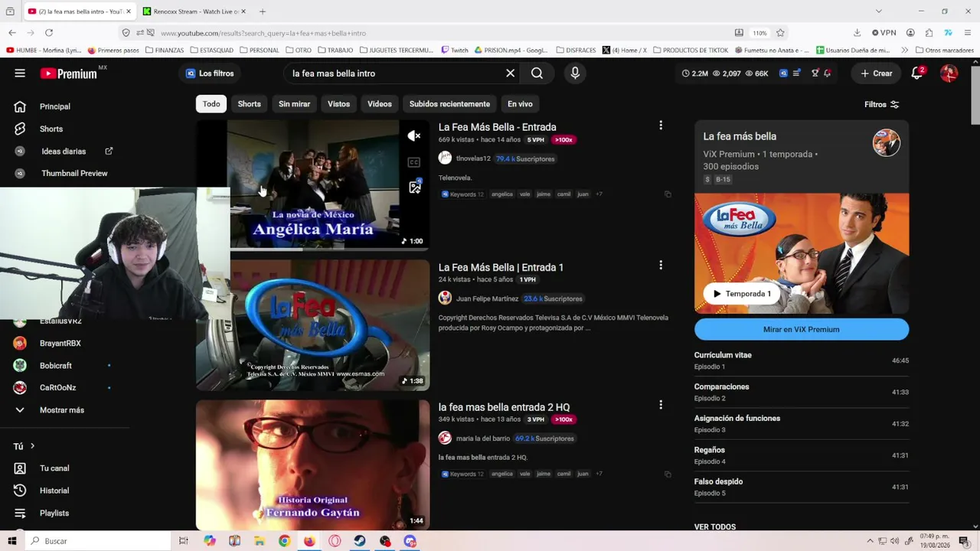980x551 pixels.
Task: Open the La Fea Más Bella - Entrada video title
Action: click(497, 127)
